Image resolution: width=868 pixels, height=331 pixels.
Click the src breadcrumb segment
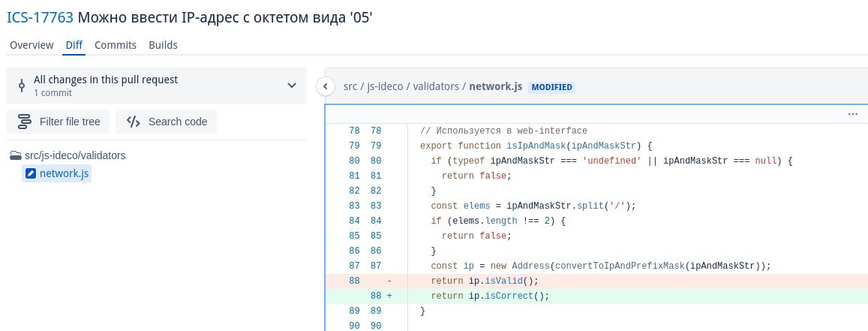pos(350,86)
